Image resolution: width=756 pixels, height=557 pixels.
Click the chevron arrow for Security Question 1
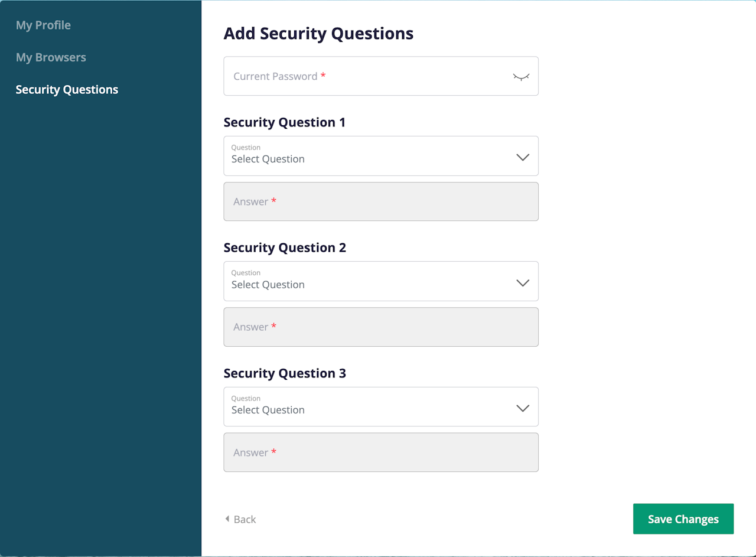click(523, 157)
